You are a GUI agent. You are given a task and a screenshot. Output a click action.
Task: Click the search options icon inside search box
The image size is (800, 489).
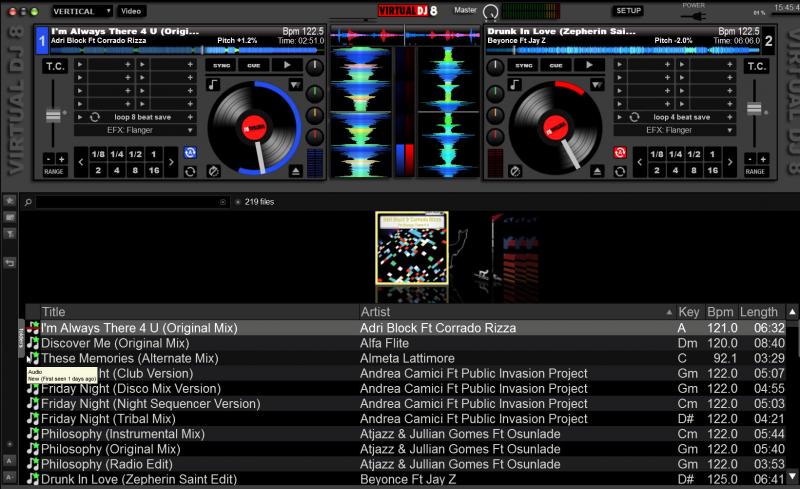(x=223, y=202)
